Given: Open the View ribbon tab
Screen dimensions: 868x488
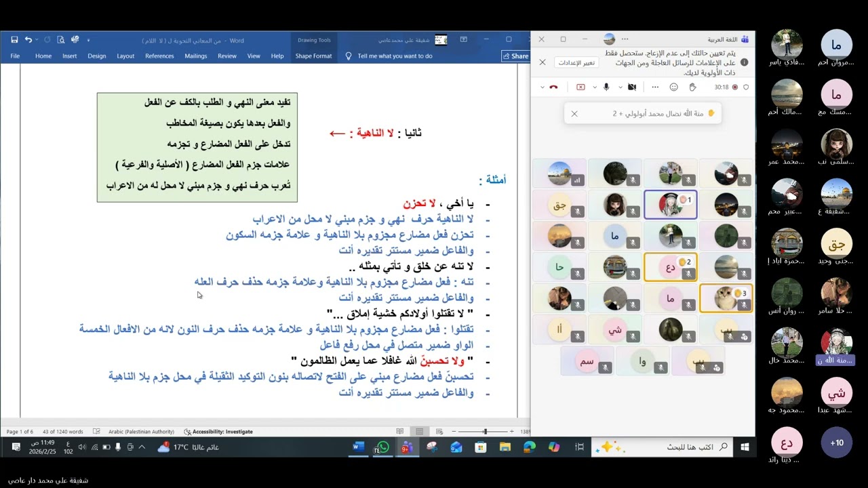Looking at the screenshot, I should tap(254, 56).
